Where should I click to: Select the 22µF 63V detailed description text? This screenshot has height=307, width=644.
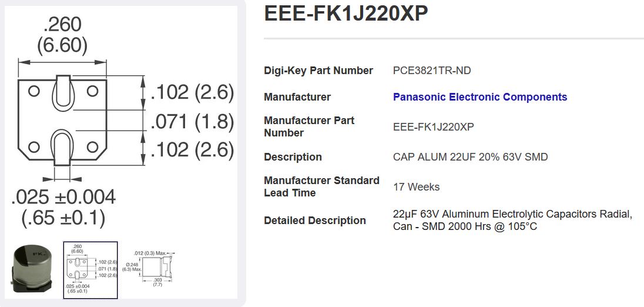pyautogui.click(x=512, y=220)
